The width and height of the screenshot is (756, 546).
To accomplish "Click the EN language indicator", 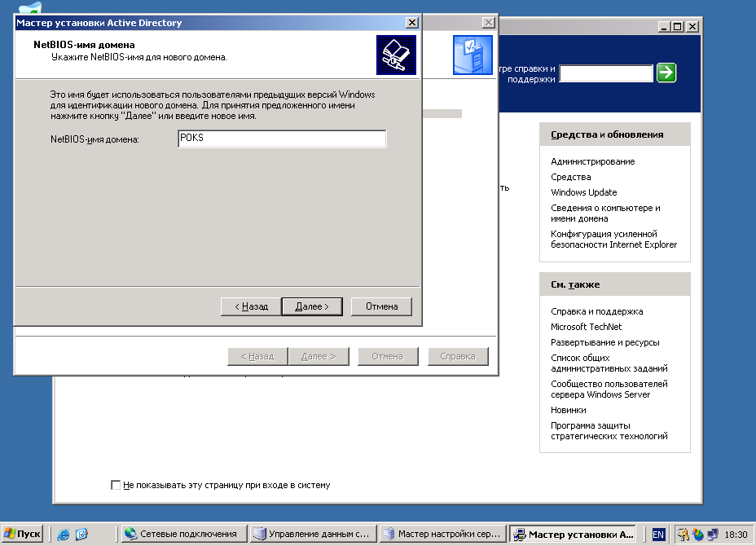I will [x=657, y=535].
